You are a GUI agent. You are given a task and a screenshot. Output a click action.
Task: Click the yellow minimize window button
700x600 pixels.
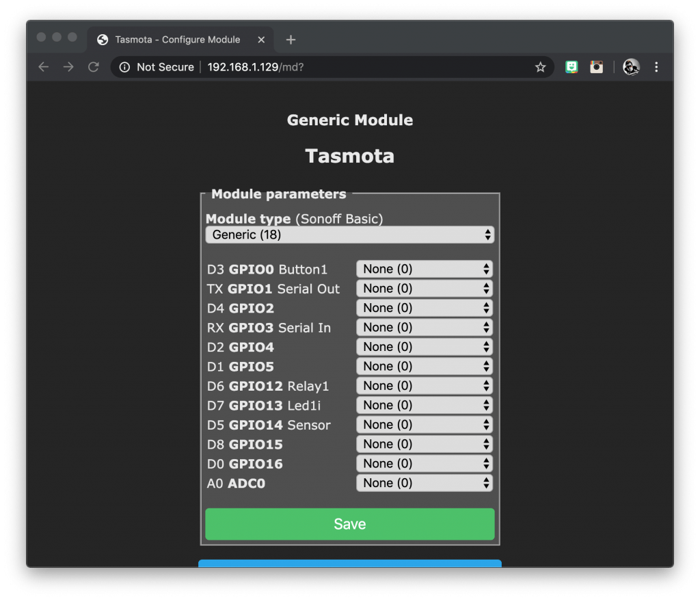57,37
